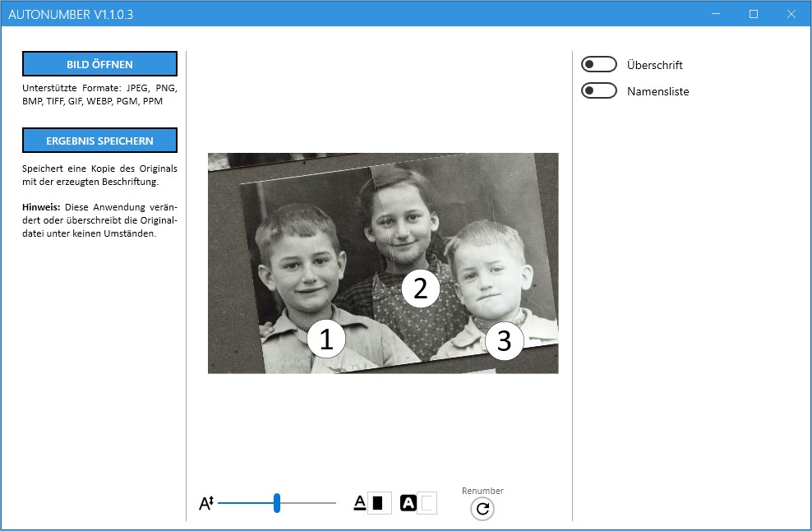This screenshot has height=531, width=812.
Task: Toggle the Überschrift switch on
Action: [x=598, y=64]
